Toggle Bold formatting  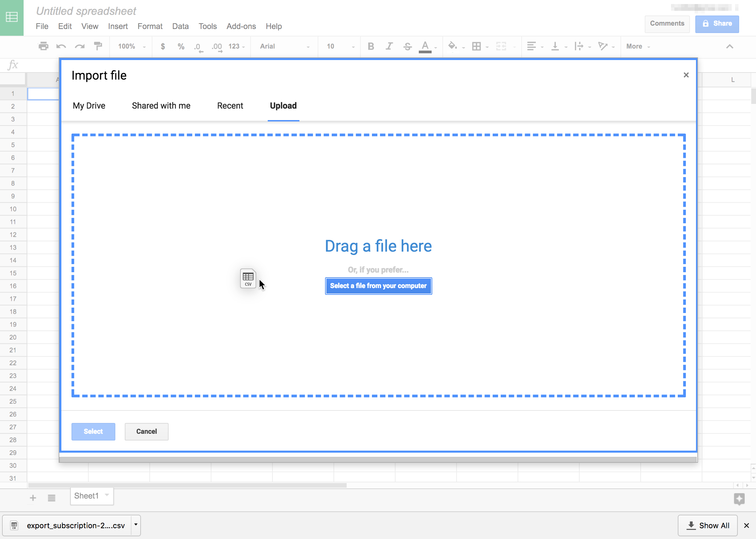371,46
